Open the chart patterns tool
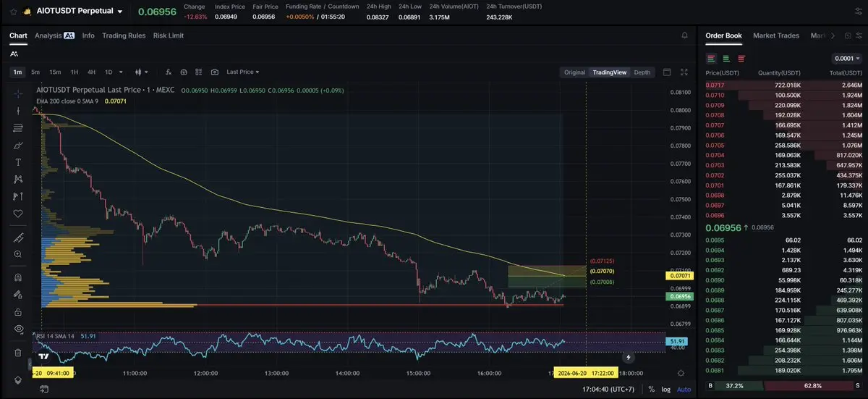The image size is (868, 399). [x=18, y=179]
